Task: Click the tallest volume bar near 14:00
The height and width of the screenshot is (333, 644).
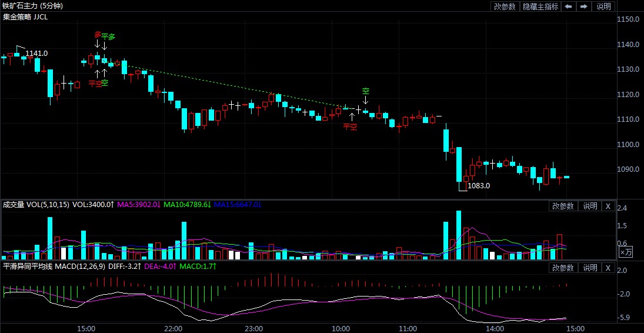Action: (459, 235)
